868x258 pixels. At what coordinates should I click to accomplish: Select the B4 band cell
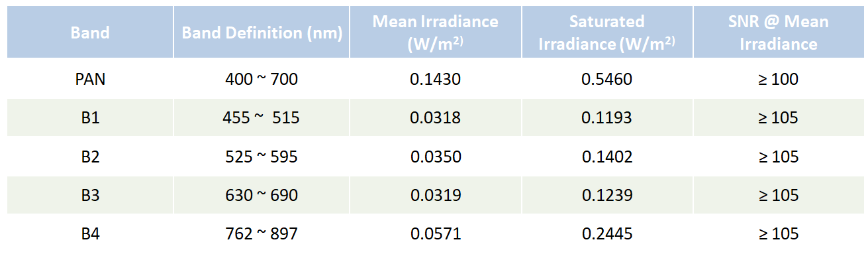90,233
